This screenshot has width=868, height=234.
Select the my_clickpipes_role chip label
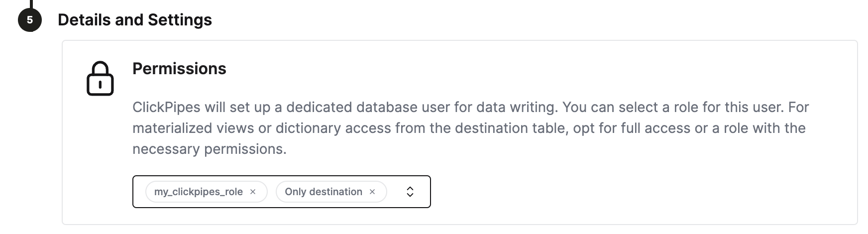coord(198,192)
